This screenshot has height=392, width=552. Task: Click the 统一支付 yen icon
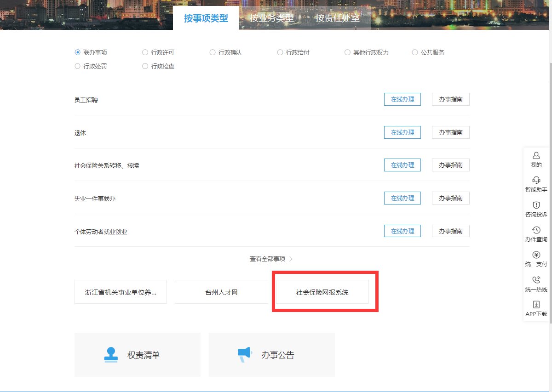[536, 255]
